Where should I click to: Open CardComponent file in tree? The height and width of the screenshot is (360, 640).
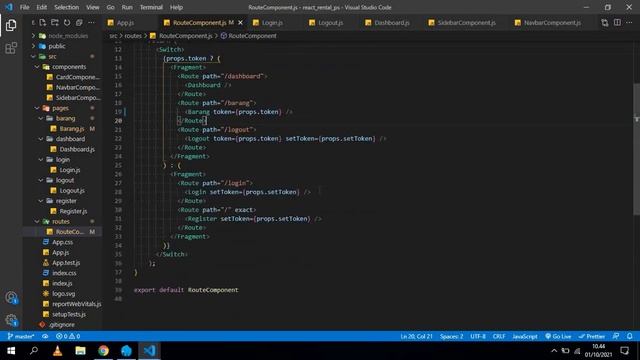click(78, 77)
